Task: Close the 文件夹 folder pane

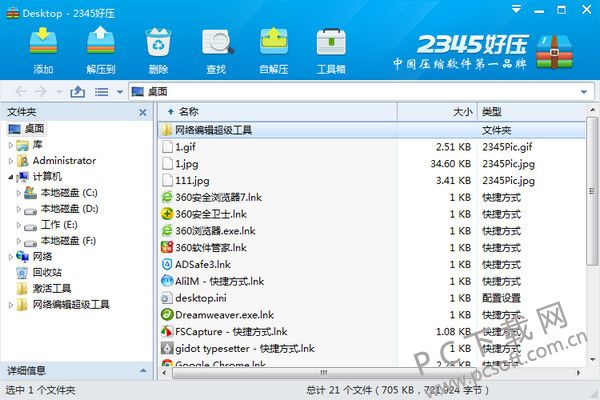Action: pos(143,112)
